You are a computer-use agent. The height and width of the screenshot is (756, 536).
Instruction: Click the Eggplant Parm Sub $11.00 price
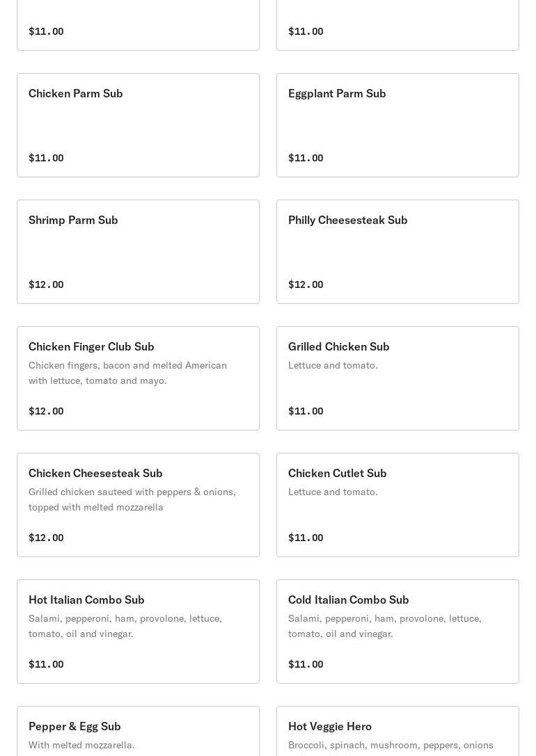tap(306, 158)
